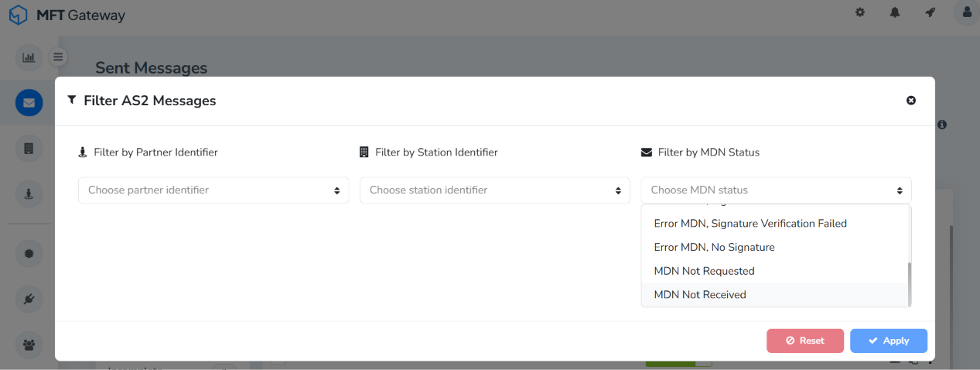Image resolution: width=980 pixels, height=370 pixels.
Task: Click the rocket icon in header
Action: tap(930, 12)
